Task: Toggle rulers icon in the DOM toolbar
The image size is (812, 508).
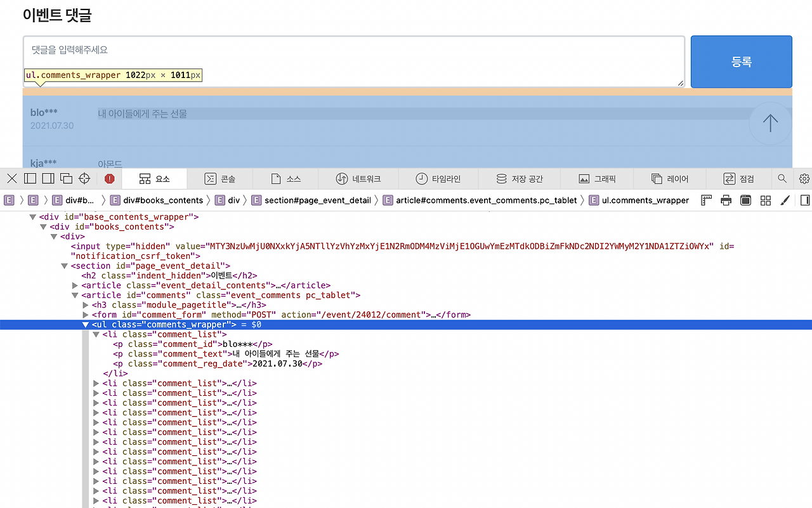Action: (707, 200)
